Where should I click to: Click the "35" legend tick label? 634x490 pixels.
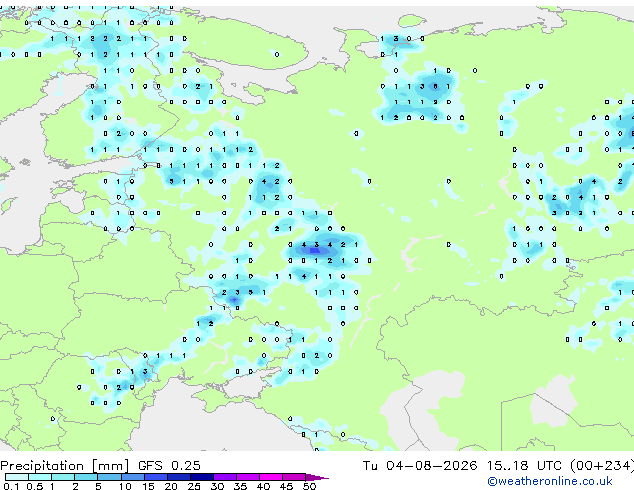coord(240,486)
